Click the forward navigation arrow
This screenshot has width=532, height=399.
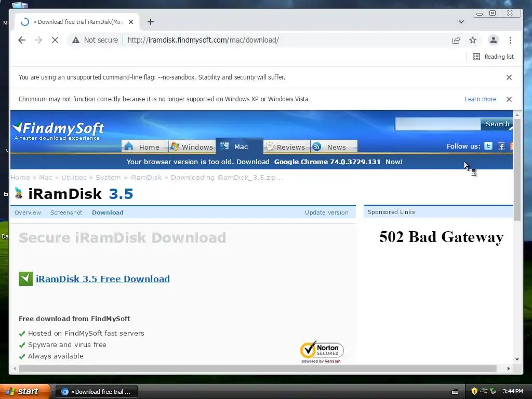38,40
